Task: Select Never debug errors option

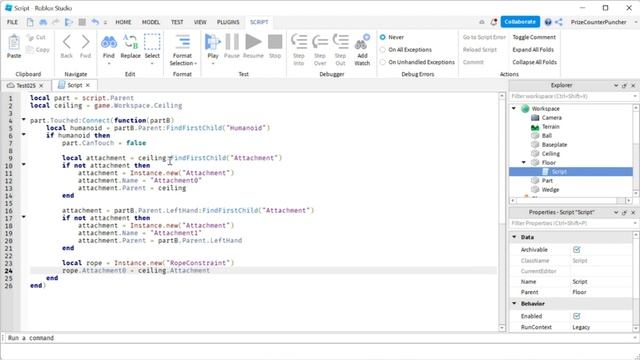Action: coord(382,37)
